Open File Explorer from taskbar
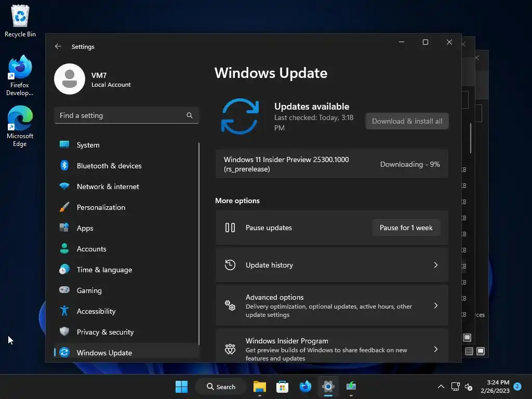532x399 pixels. pyautogui.click(x=260, y=387)
